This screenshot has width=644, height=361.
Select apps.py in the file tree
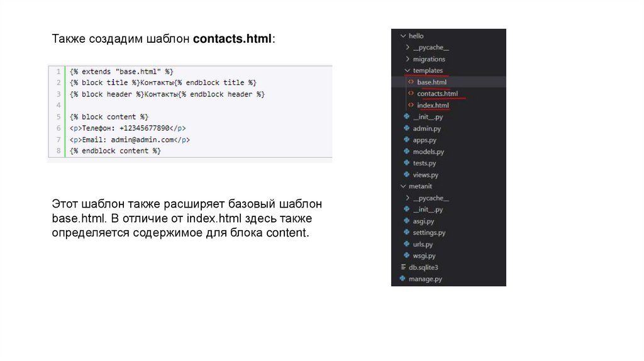tap(425, 140)
